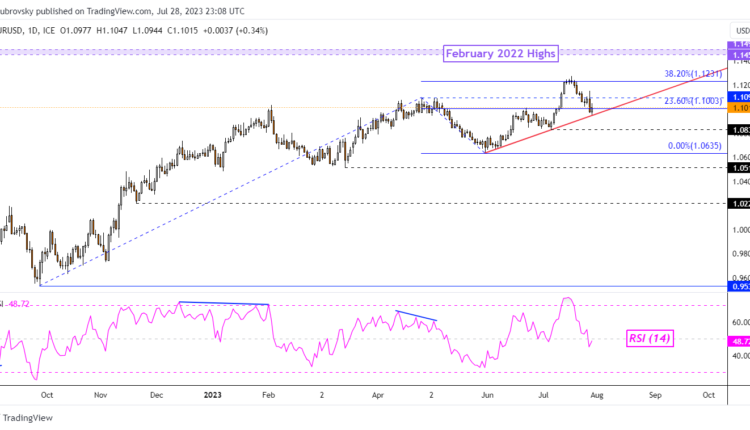Click the orange current price tag on axis
The height and width of the screenshot is (430, 750).
pyautogui.click(x=738, y=107)
